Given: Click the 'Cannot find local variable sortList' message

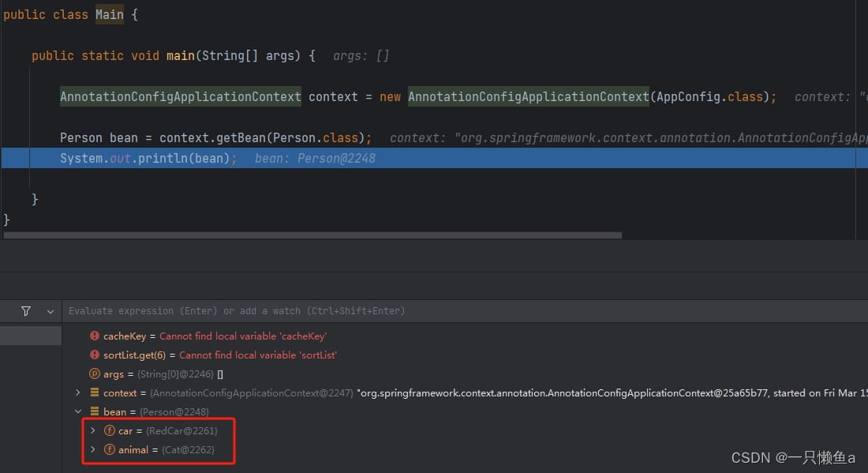Looking at the screenshot, I should pyautogui.click(x=258, y=355).
